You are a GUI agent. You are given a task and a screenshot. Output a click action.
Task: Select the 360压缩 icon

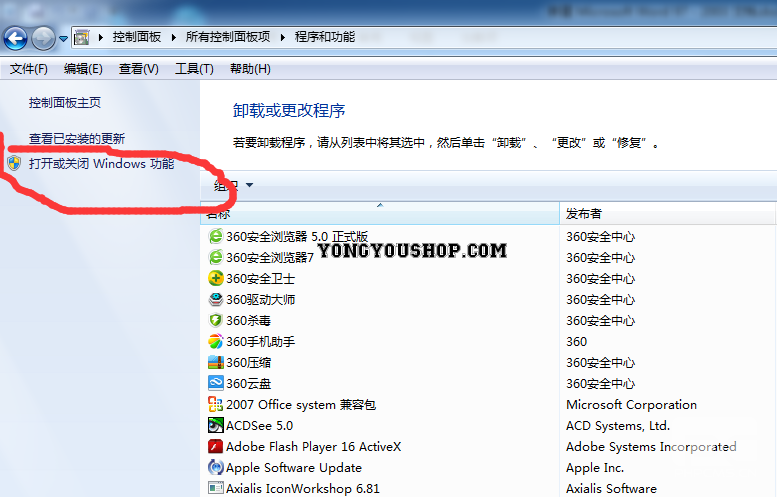pyautogui.click(x=216, y=362)
